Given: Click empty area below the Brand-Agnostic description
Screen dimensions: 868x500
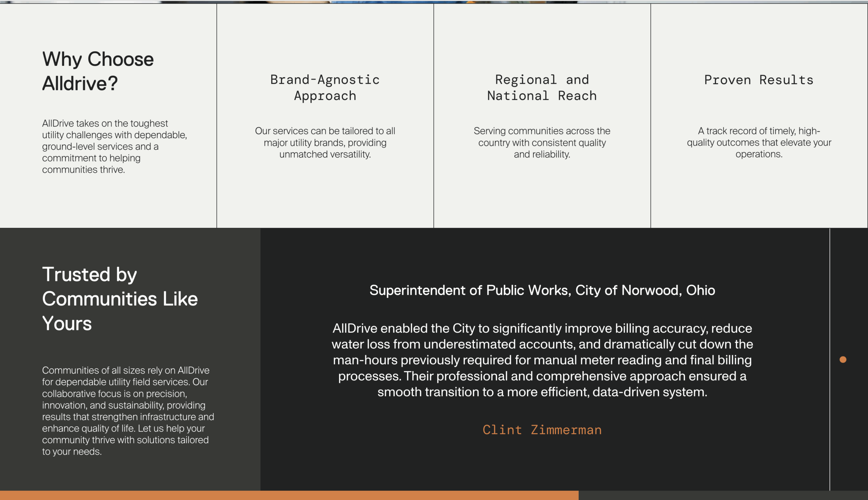Looking at the screenshot, I should 325,192.
